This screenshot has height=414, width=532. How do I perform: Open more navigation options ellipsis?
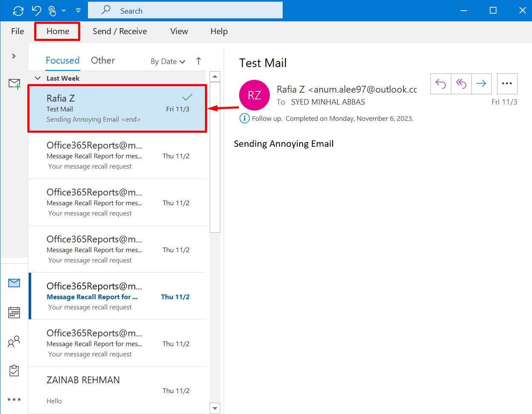point(14,399)
